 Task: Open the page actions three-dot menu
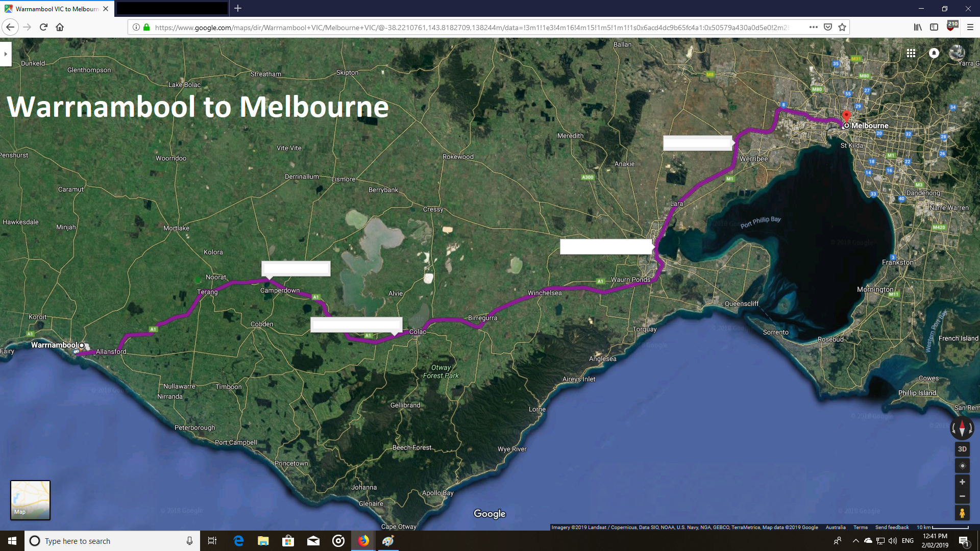click(813, 27)
